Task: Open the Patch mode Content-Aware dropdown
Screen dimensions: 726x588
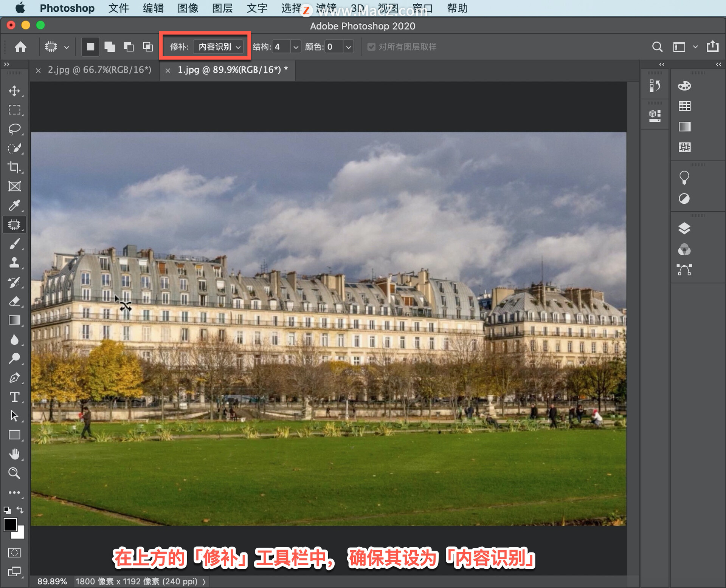Action: [218, 47]
